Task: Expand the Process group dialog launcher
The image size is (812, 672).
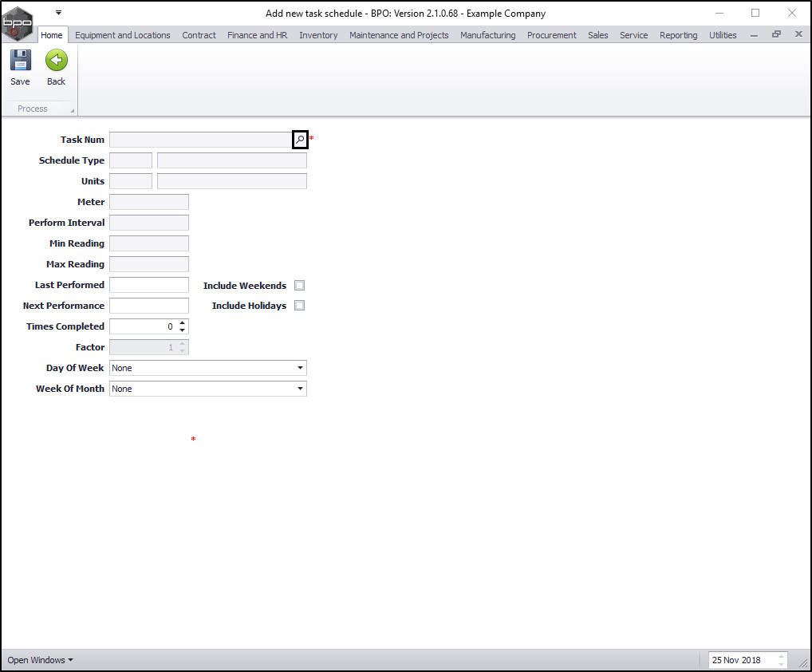Action: point(72,110)
